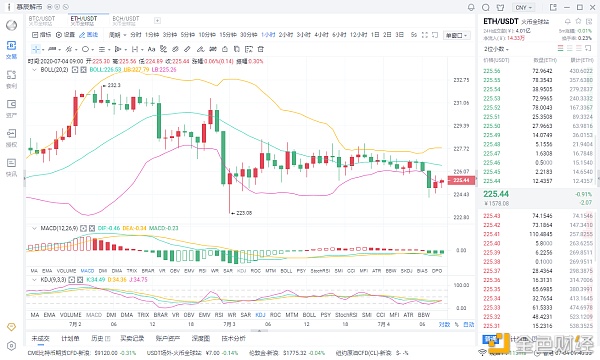This screenshot has height=360, width=600.
Task: Remove MACD indicator via its X box
Action: (x=92, y=228)
